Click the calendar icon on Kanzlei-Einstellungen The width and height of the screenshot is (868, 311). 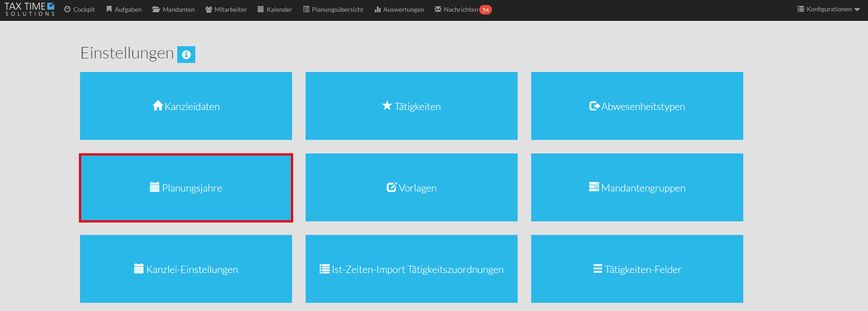[x=139, y=268]
